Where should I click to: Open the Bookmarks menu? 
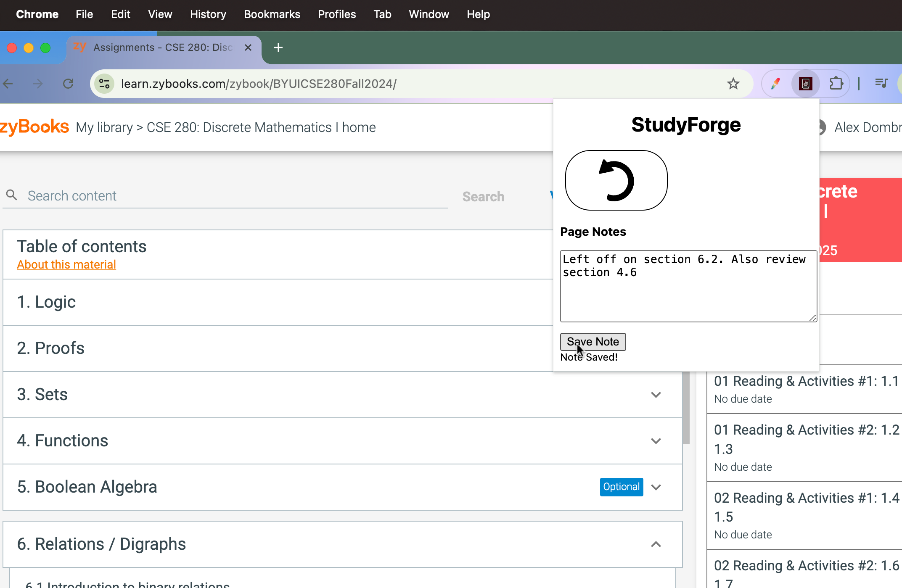(x=272, y=14)
